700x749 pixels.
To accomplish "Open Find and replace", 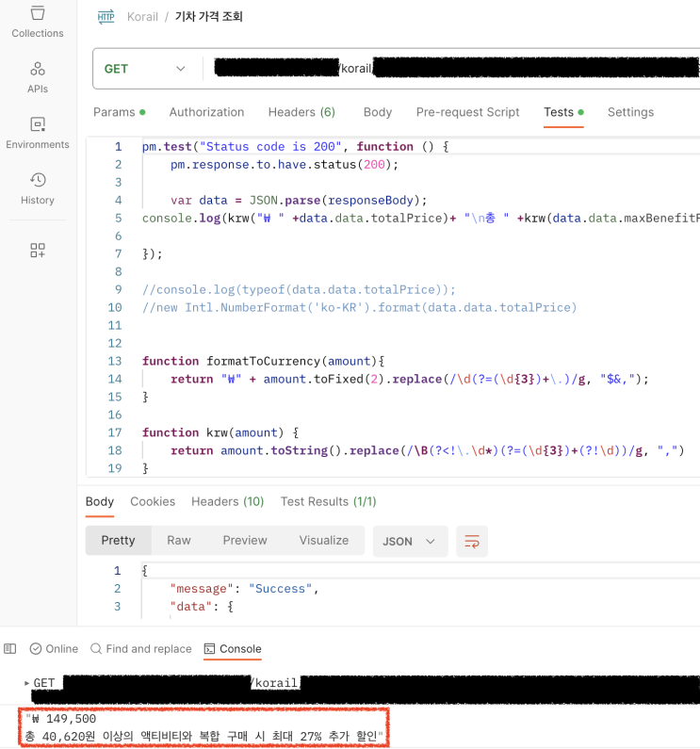I will [x=141, y=649].
